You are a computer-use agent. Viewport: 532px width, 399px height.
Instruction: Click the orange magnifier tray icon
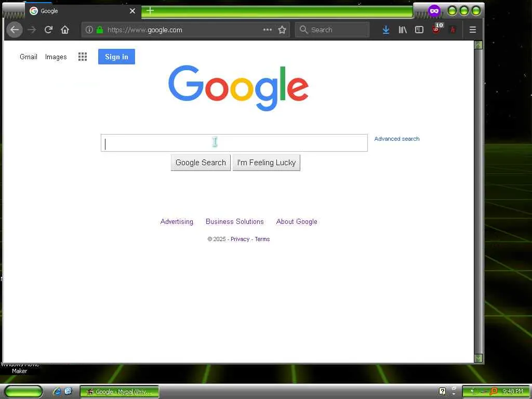coord(494,392)
